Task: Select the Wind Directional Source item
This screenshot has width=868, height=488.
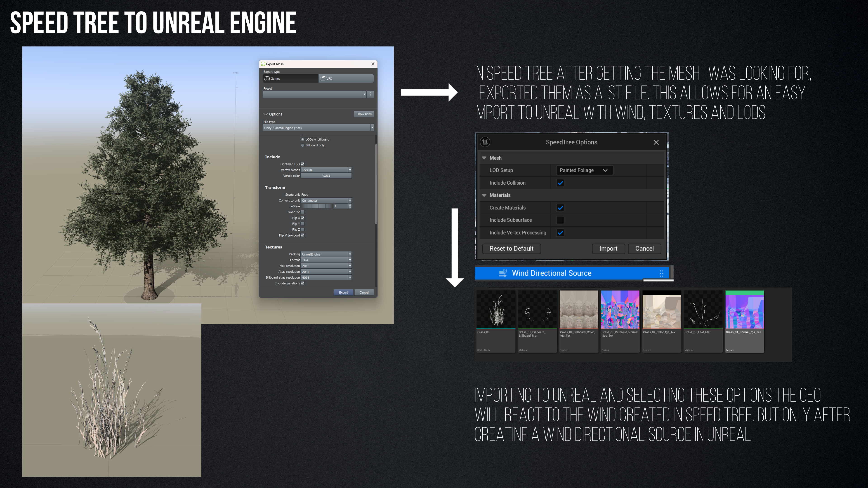Action: tap(572, 273)
